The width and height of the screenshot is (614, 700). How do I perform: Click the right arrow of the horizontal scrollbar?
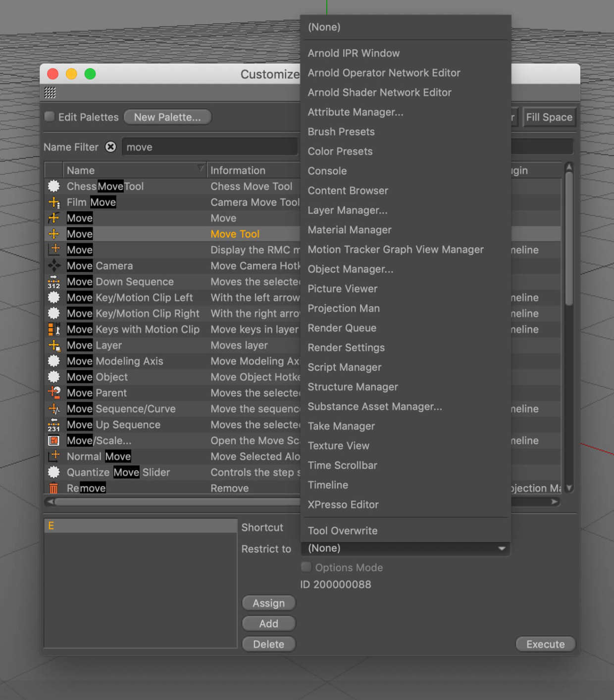pos(555,502)
